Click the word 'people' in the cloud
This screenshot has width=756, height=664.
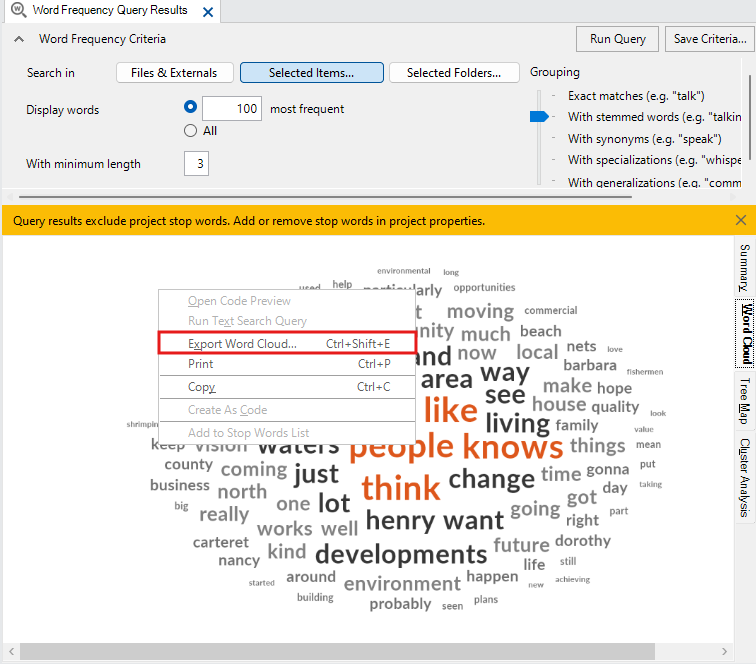[x=401, y=447]
